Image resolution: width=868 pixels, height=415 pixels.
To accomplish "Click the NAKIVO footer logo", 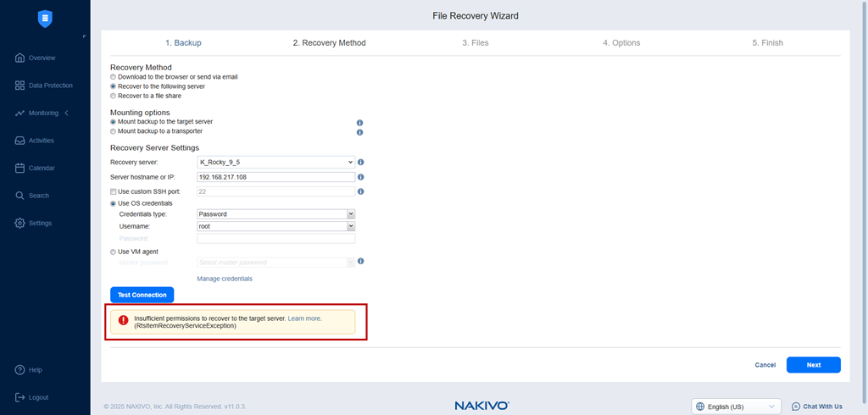I will pyautogui.click(x=482, y=407).
